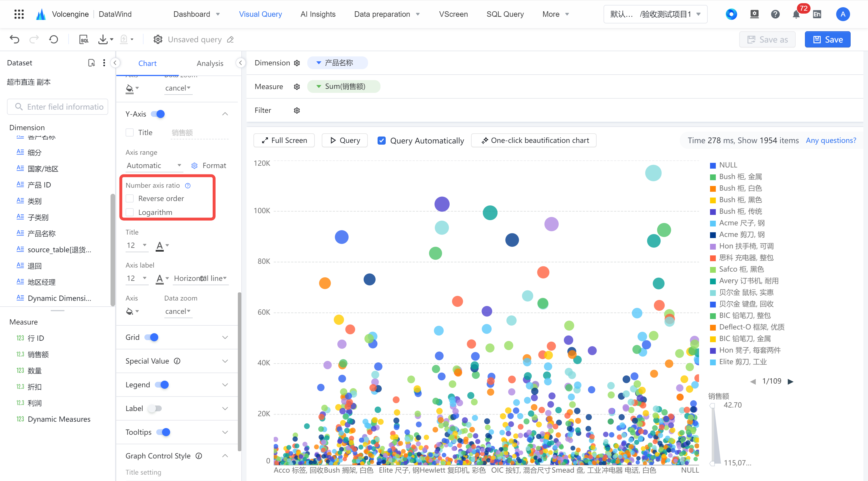Toggle the Tooltips switch
The image size is (868, 481).
pos(163,432)
